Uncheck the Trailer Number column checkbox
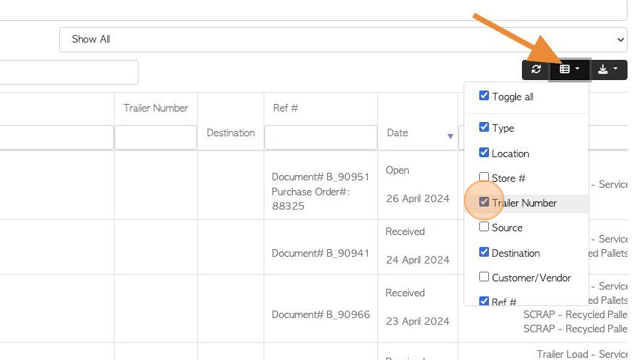 [484, 202]
